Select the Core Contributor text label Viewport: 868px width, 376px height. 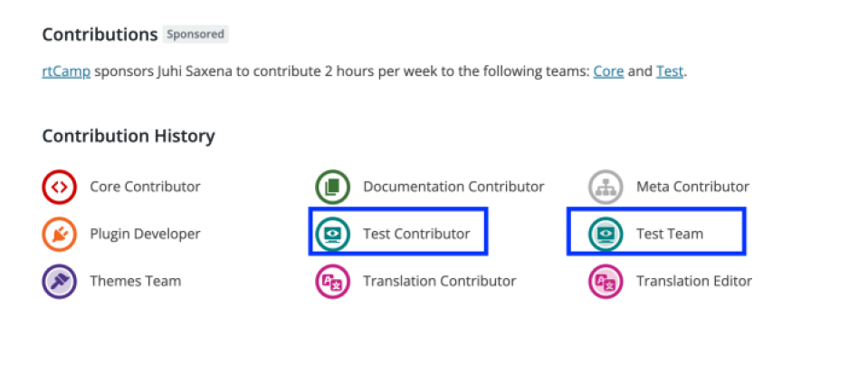[145, 187]
